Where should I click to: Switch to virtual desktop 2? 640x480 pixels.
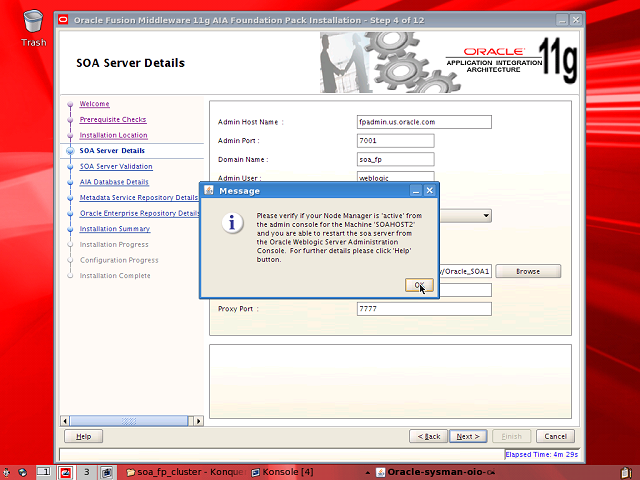click(66, 472)
